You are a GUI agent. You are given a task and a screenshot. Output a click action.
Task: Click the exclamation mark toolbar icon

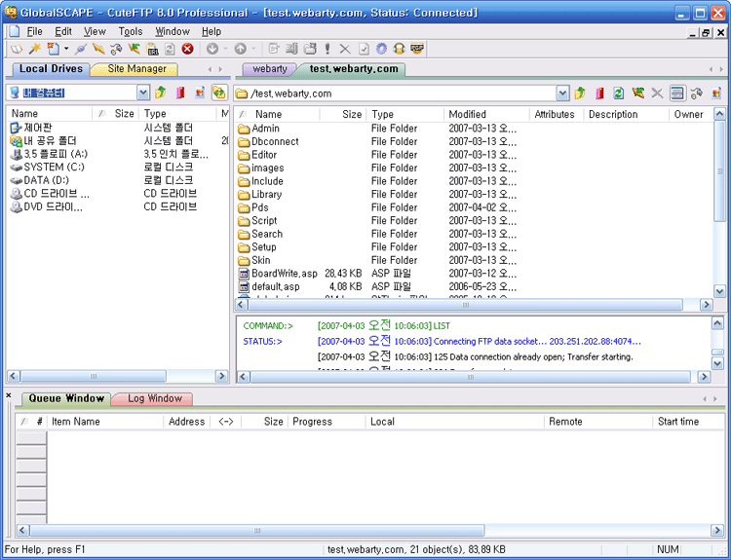coord(327,49)
